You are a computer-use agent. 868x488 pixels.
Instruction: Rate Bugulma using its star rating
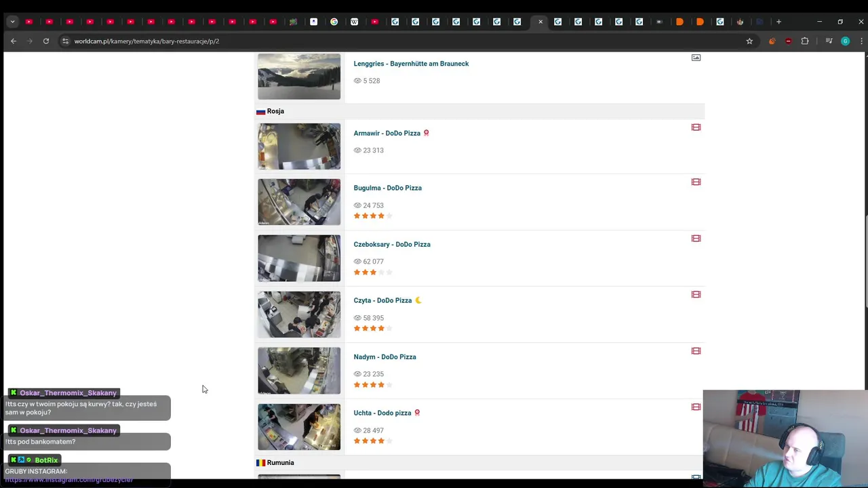(373, 216)
